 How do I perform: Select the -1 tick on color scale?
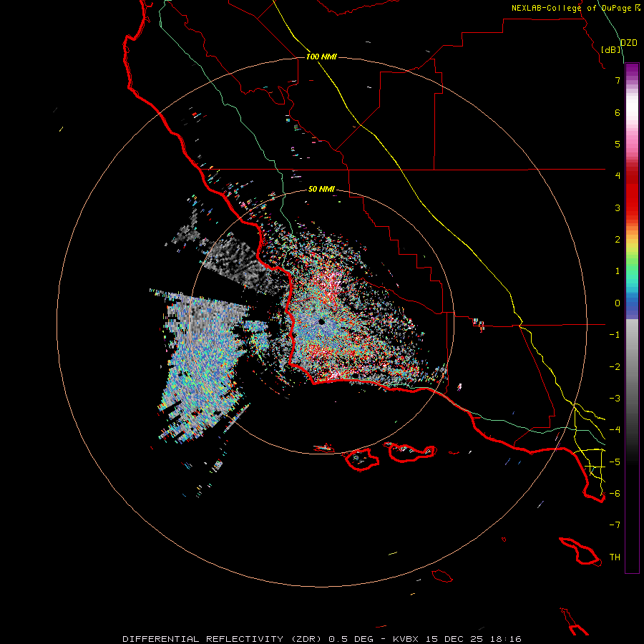(615, 335)
